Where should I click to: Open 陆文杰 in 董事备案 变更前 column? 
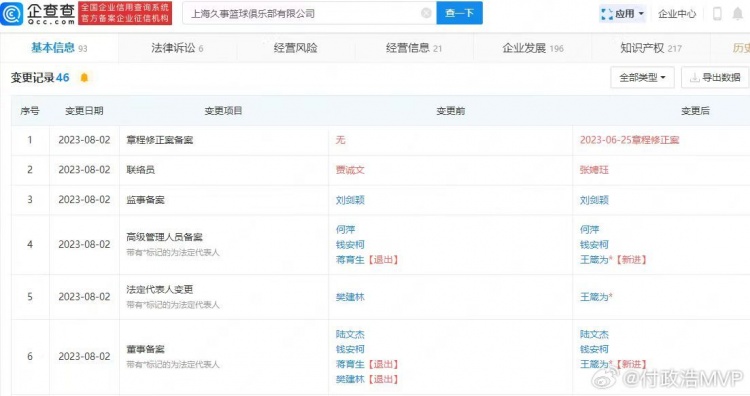(x=350, y=334)
